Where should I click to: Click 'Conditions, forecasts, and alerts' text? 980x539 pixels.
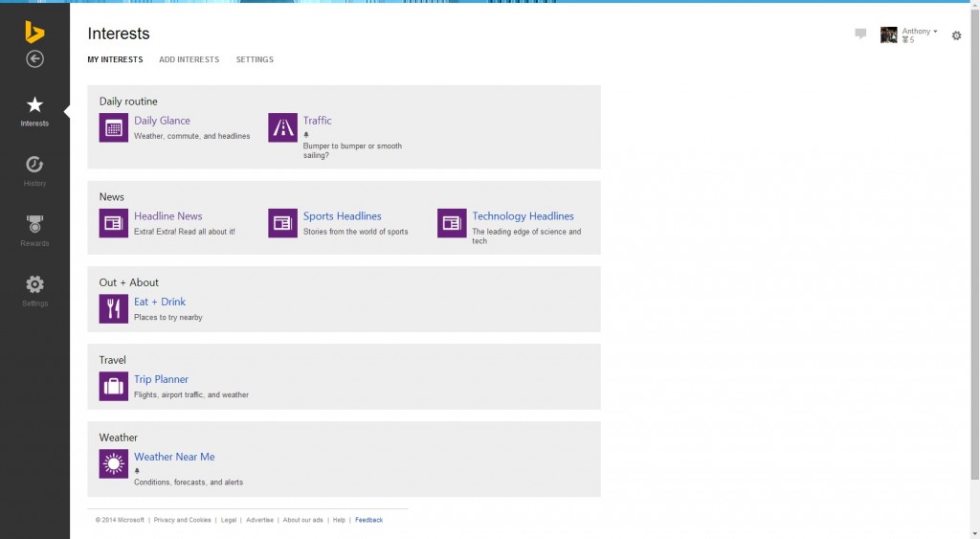[x=189, y=483]
